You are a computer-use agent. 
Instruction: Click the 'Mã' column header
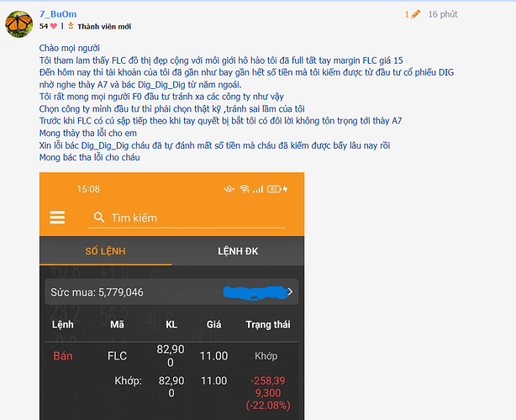[117, 324]
